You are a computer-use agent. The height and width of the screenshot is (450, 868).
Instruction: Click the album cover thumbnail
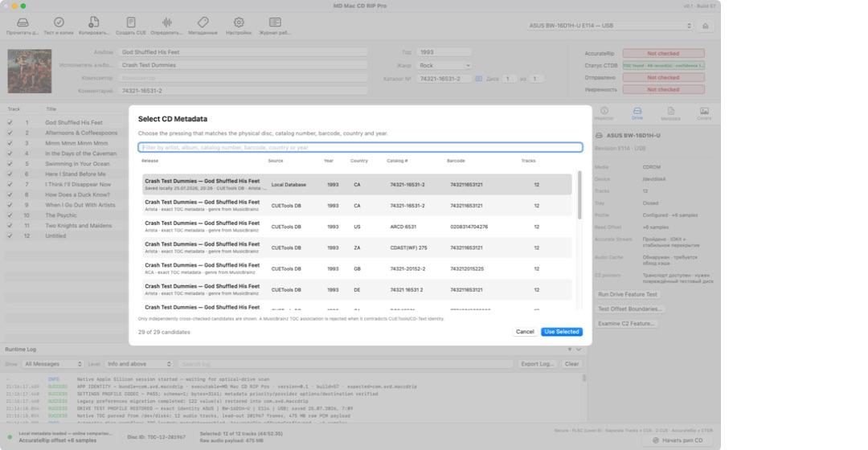pyautogui.click(x=30, y=71)
